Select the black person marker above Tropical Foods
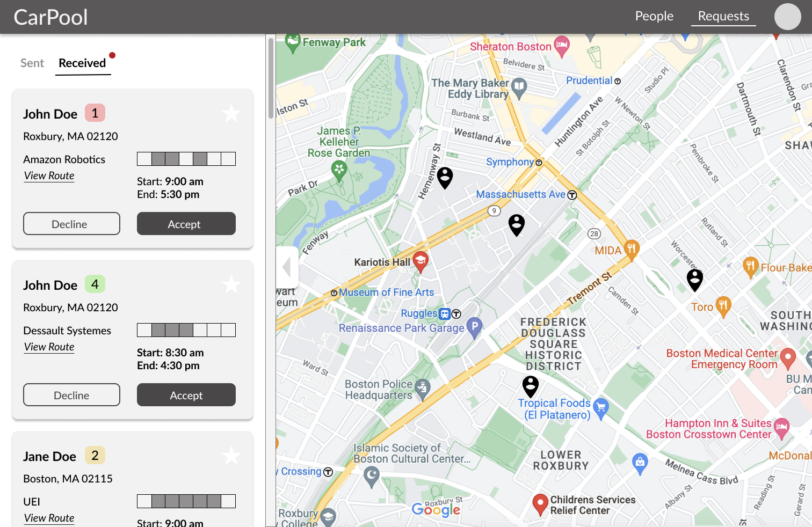Viewport: 812px width, 527px height. pos(531,386)
